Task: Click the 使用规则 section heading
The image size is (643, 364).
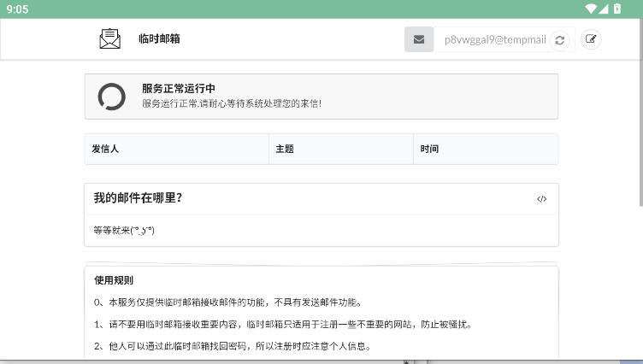Action: pos(114,280)
